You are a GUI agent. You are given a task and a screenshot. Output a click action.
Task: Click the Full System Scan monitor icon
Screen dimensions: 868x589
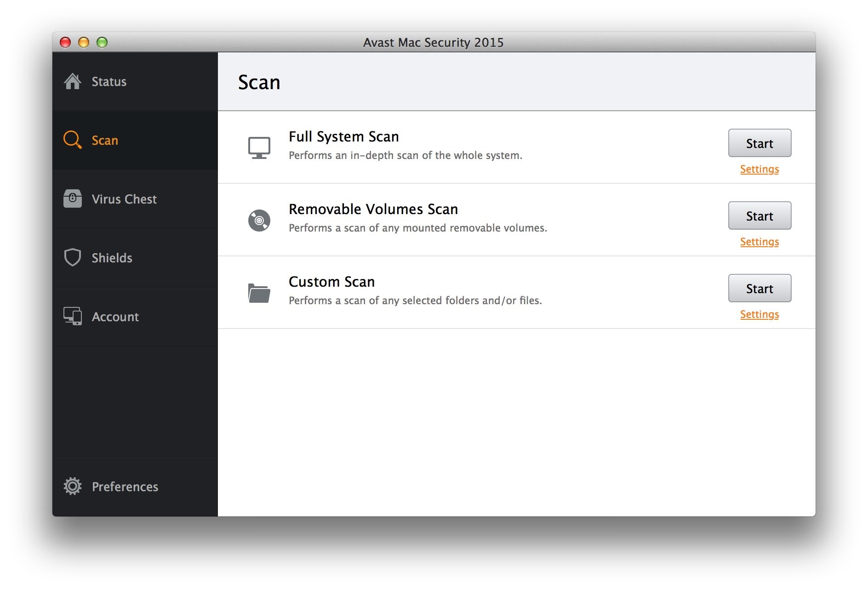click(x=259, y=146)
